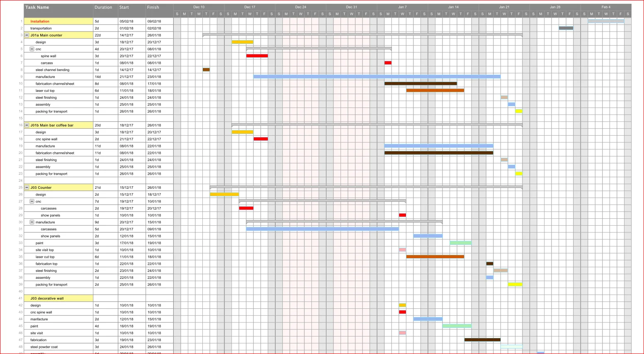Select the gray transportation task bar
The width and height of the screenshot is (644, 354).
(566, 28)
